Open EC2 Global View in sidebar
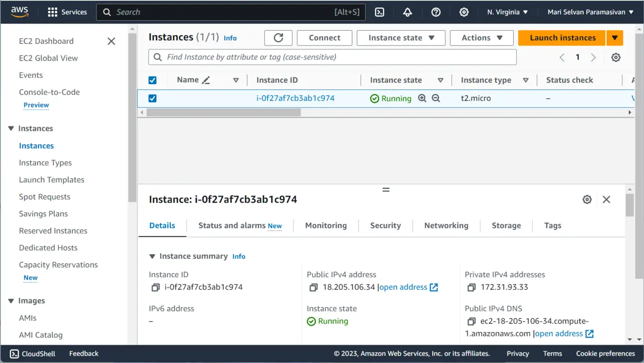Image resolution: width=644 pixels, height=363 pixels. [x=48, y=58]
